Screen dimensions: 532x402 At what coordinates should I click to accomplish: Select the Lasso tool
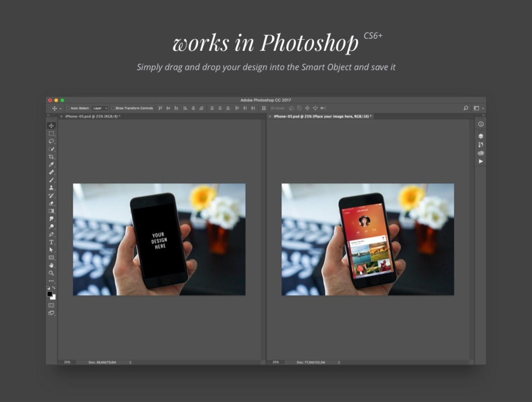tap(51, 141)
